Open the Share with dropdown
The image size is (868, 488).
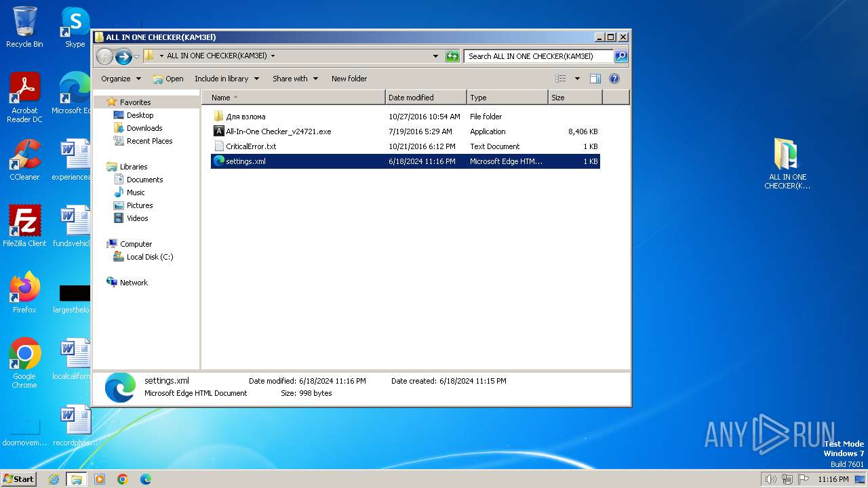point(295,79)
